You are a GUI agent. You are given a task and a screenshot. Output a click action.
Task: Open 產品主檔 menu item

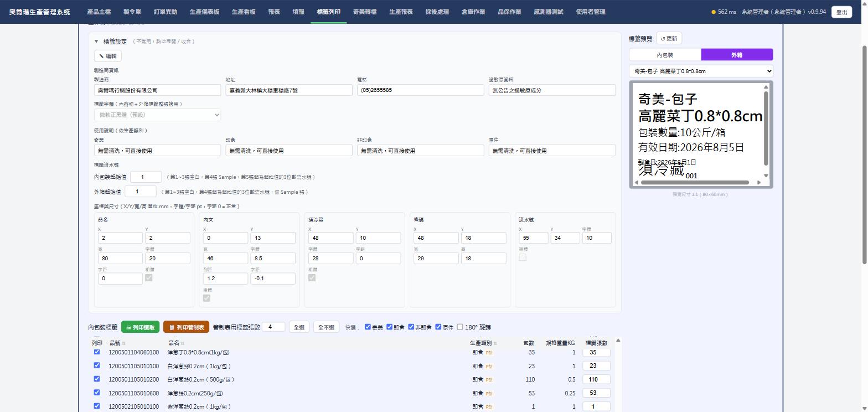[99, 12]
